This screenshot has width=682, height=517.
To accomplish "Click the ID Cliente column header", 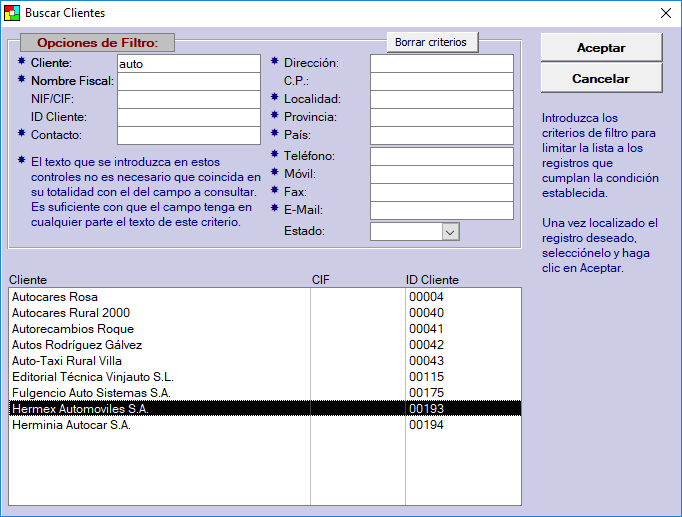I will 432,280.
